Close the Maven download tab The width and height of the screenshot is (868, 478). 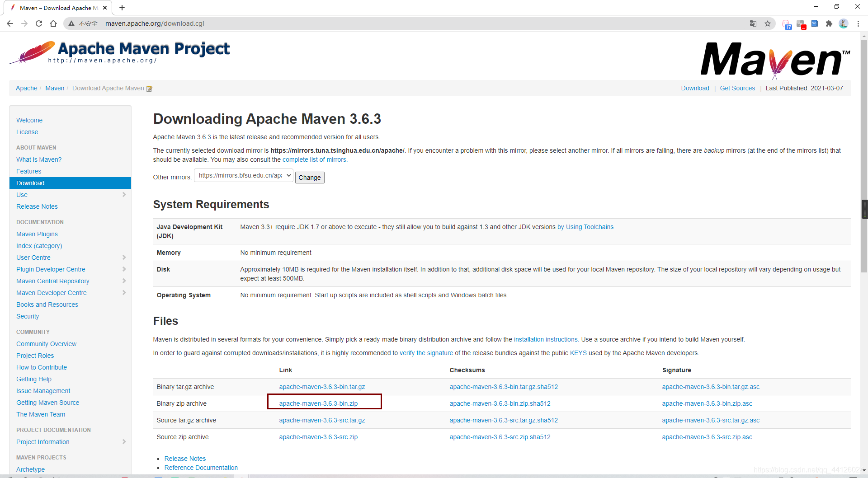(105, 8)
